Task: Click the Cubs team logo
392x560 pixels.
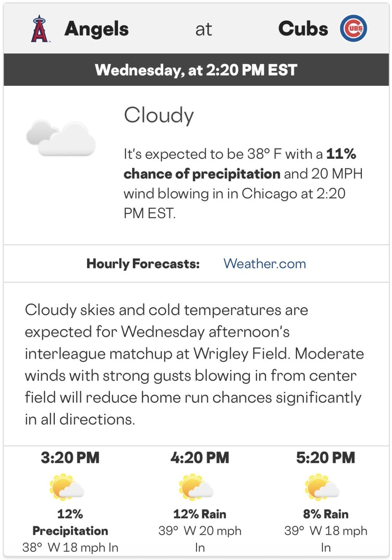Action: pos(353,28)
